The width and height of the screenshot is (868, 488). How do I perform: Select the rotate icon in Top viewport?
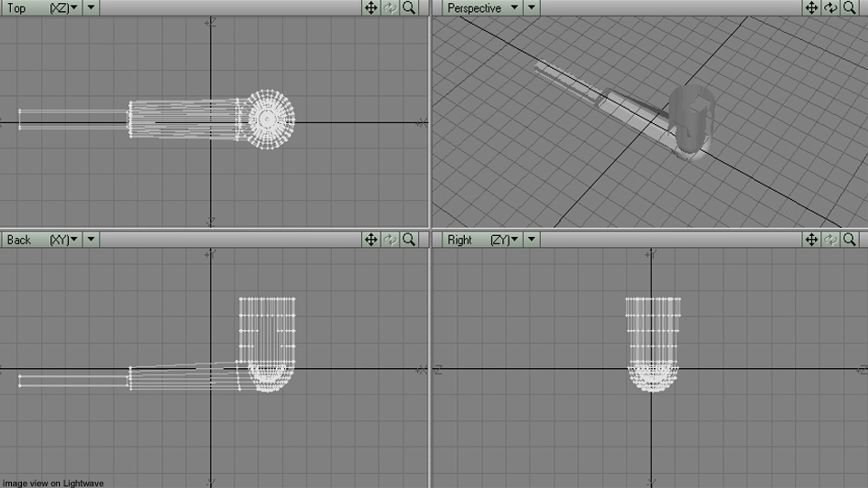(x=390, y=8)
